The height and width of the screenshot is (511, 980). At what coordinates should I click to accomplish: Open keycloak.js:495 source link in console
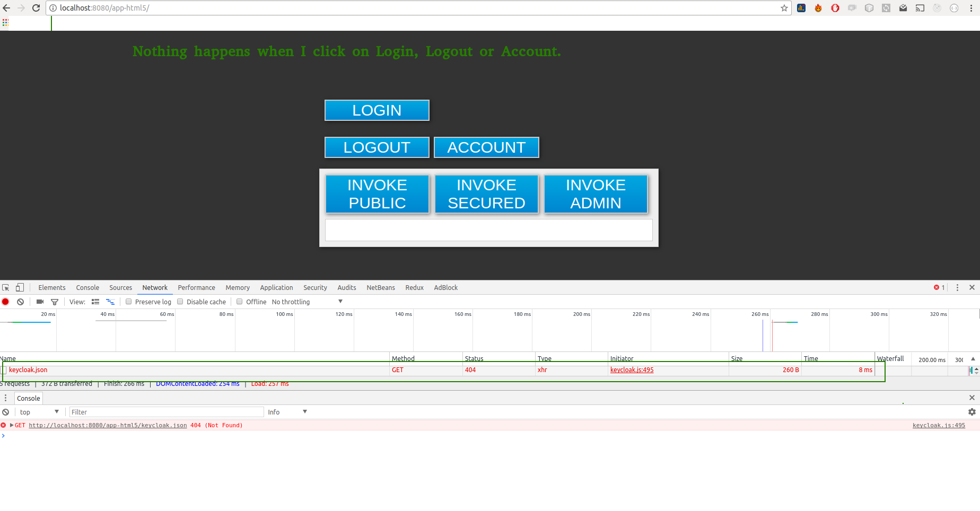pos(939,425)
